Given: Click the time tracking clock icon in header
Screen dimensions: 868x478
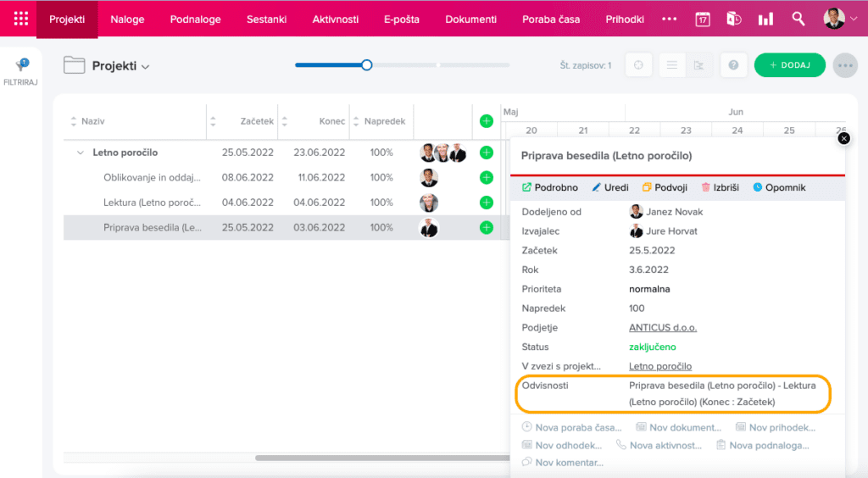Looking at the screenshot, I should click(734, 19).
